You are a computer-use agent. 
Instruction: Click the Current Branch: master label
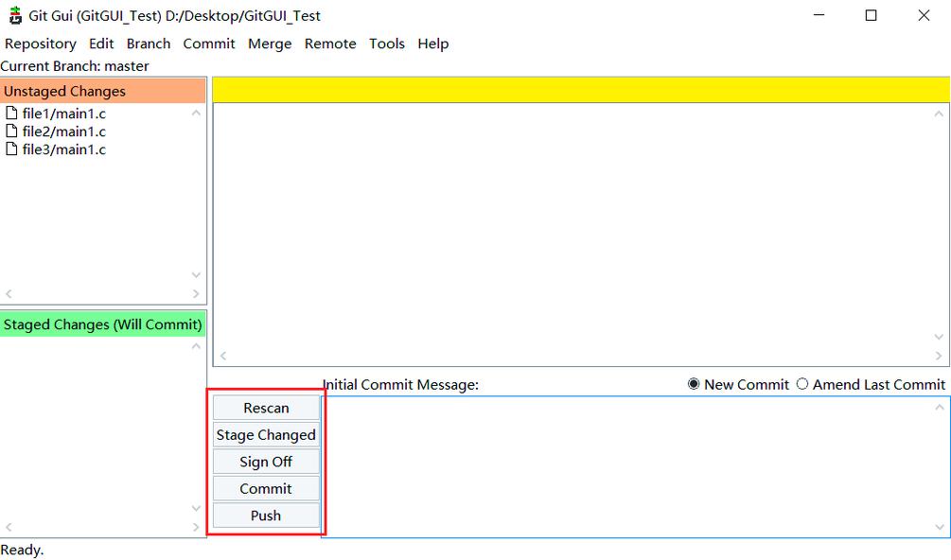pyautogui.click(x=75, y=66)
